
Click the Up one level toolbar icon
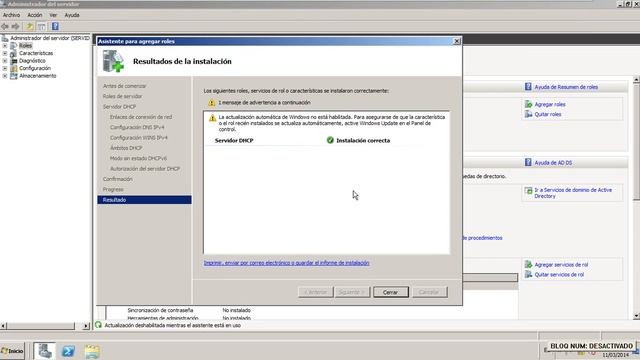[x=30, y=27]
